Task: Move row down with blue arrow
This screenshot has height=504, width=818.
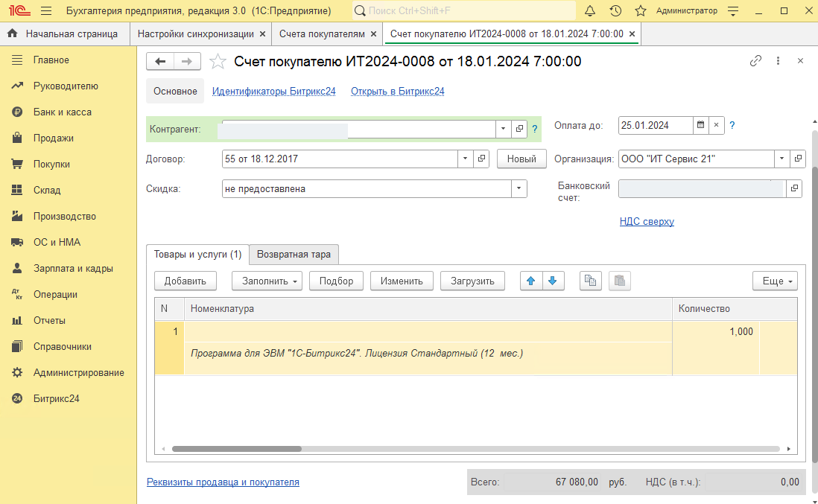Action: click(x=553, y=281)
